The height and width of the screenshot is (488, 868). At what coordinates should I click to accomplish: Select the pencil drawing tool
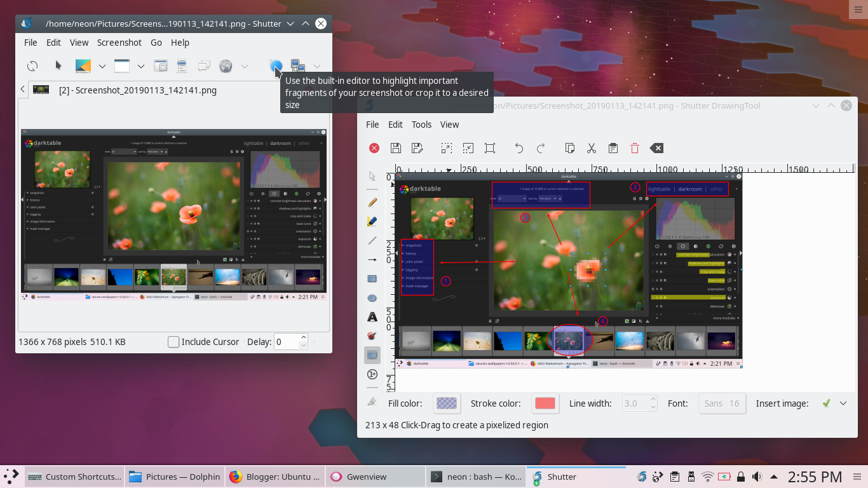tap(372, 201)
